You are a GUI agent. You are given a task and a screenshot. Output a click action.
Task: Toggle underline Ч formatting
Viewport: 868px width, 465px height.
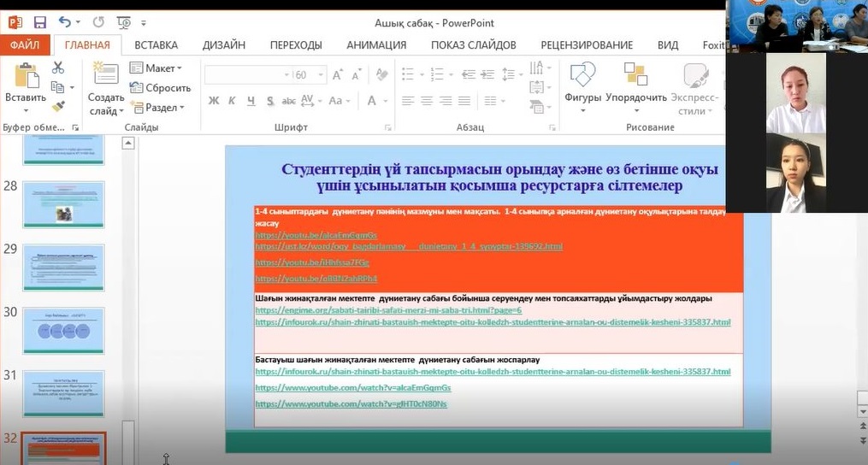click(x=251, y=101)
